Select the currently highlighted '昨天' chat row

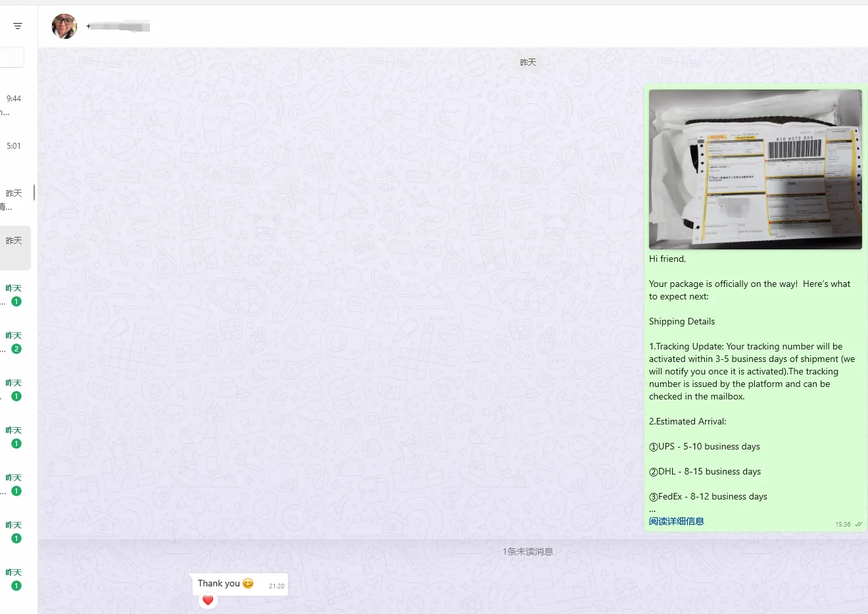15,247
